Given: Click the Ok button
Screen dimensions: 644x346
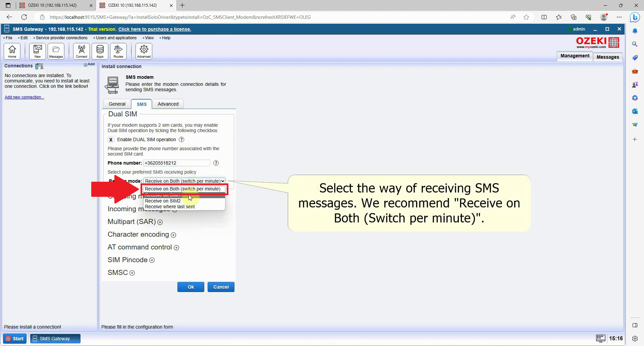Looking at the screenshot, I should click(191, 287).
